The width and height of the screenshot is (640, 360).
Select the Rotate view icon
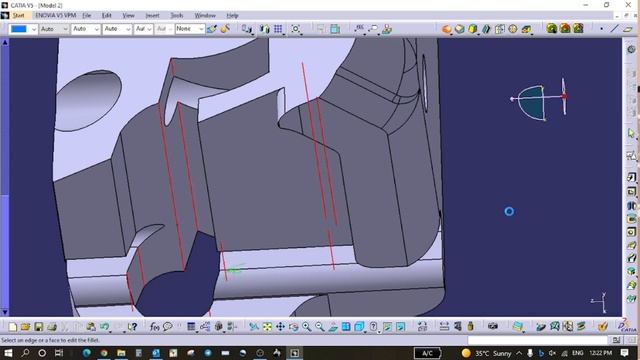tap(293, 327)
